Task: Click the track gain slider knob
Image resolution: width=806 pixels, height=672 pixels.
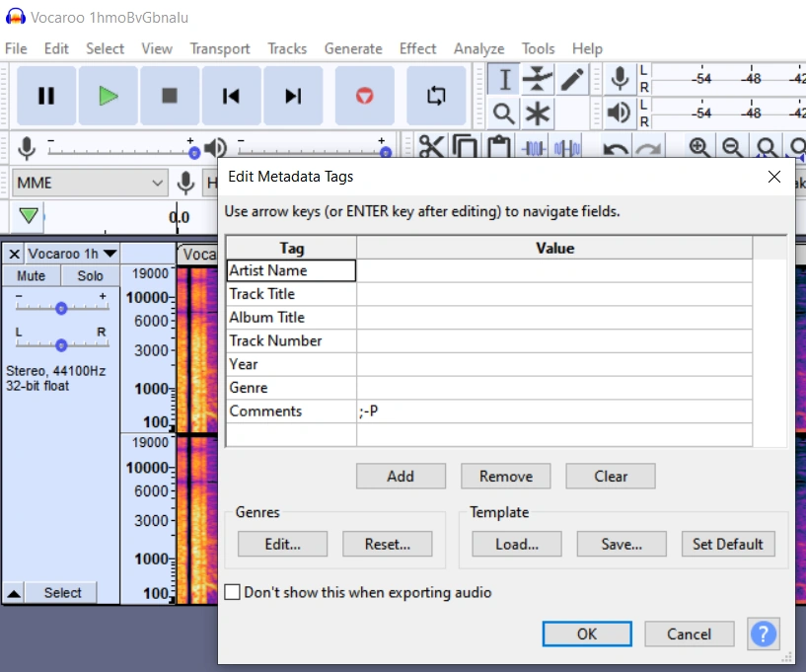Action: (61, 308)
